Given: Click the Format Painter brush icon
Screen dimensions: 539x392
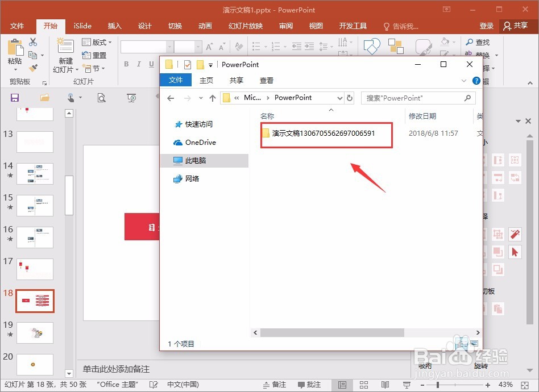Looking at the screenshot, I should [x=33, y=68].
